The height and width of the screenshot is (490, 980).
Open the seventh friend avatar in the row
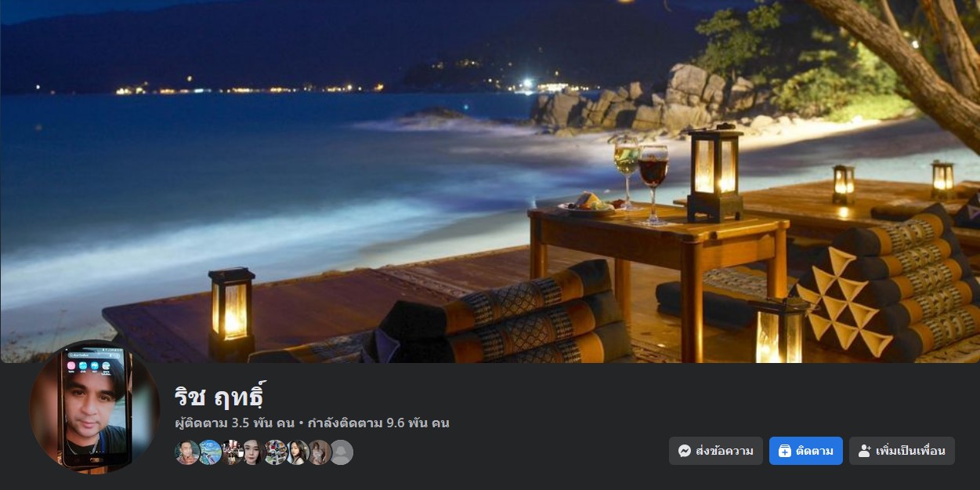(319, 452)
